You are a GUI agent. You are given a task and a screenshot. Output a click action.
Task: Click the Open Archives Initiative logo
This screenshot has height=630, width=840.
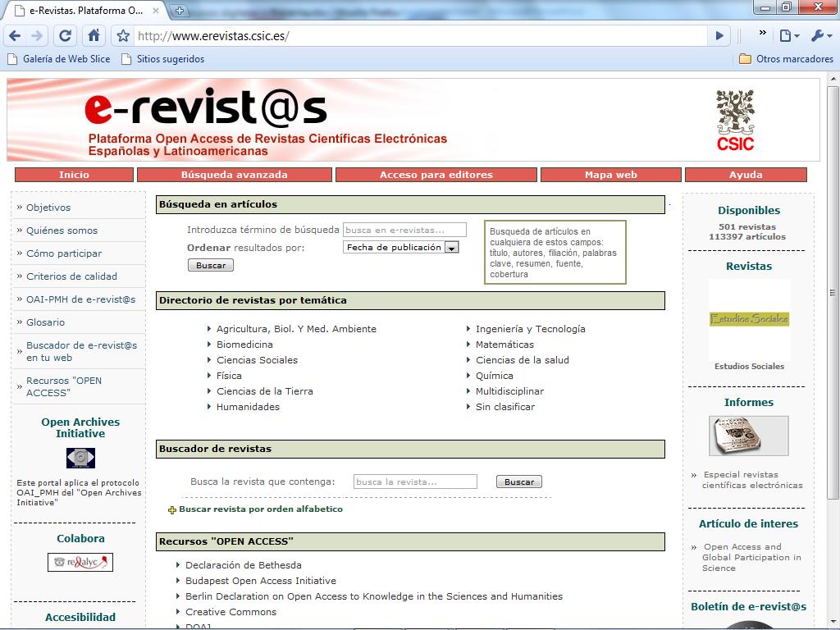(x=80, y=458)
